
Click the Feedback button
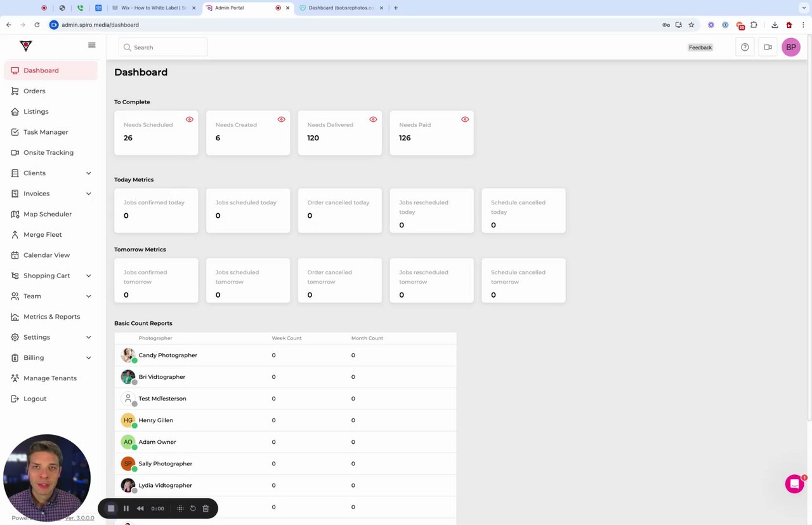pos(700,48)
